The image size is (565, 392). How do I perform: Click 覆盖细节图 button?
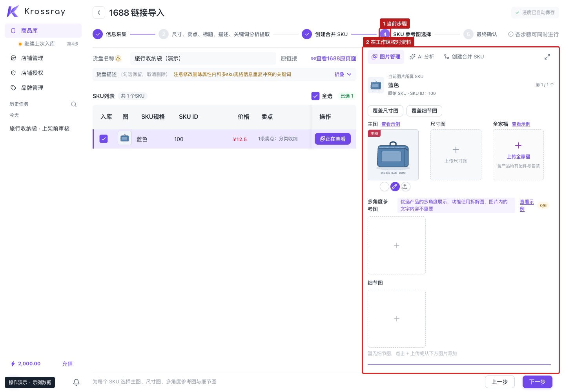pos(424,111)
